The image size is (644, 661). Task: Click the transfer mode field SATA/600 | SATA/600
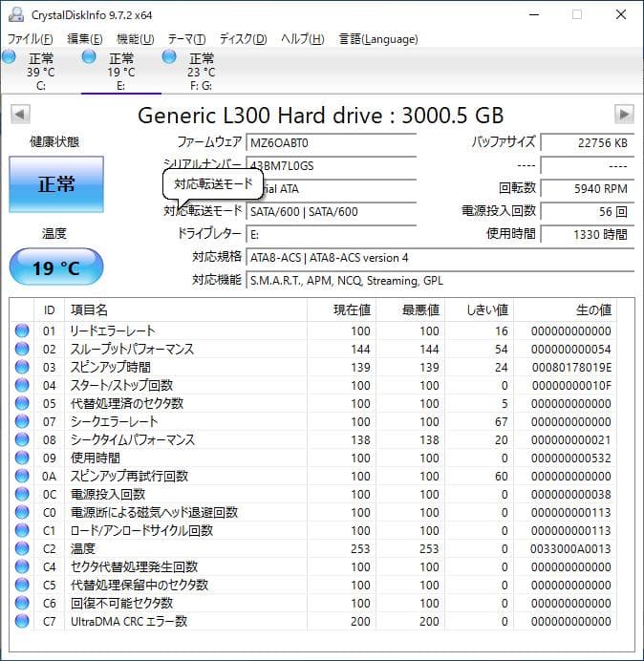tap(331, 212)
